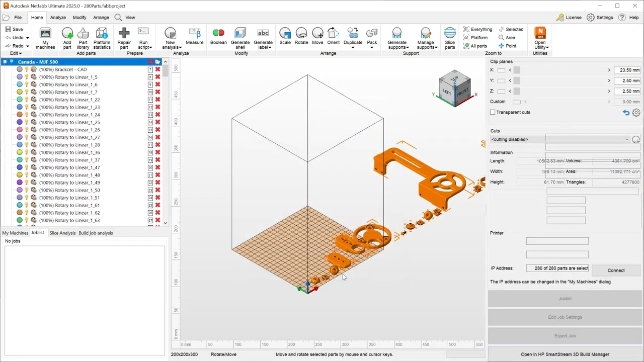644x362 pixels.
Task: Click Generate shell
Action: coord(240,38)
